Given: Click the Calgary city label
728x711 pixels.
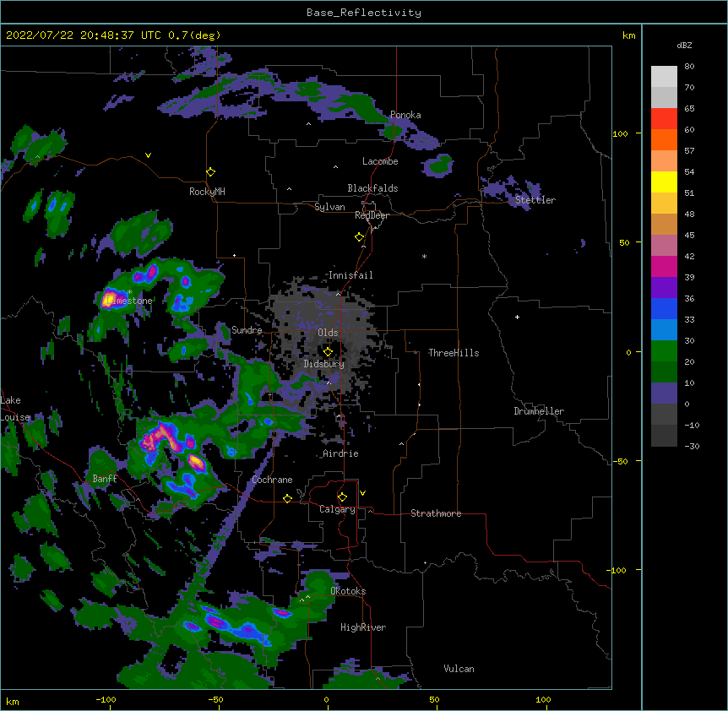Looking at the screenshot, I should pos(337,509).
